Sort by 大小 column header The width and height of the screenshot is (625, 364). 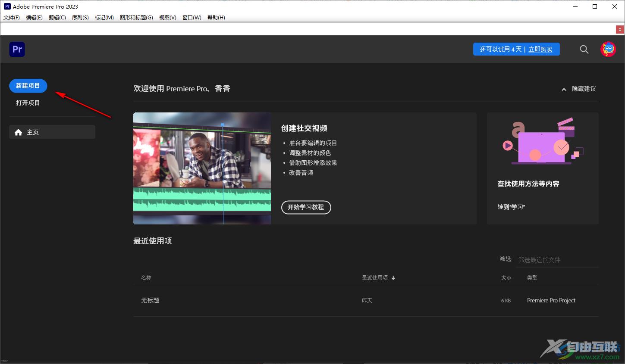[x=506, y=278]
